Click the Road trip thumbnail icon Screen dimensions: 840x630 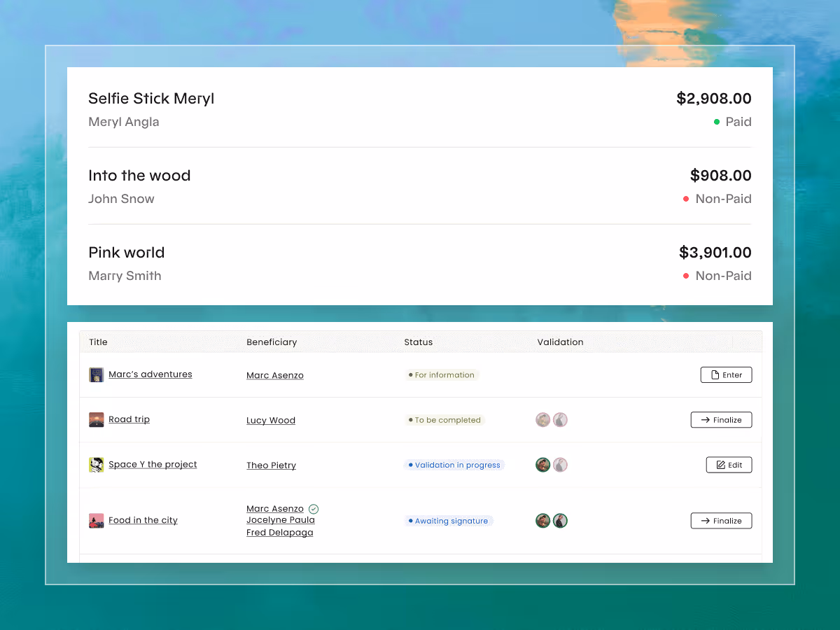coord(97,420)
